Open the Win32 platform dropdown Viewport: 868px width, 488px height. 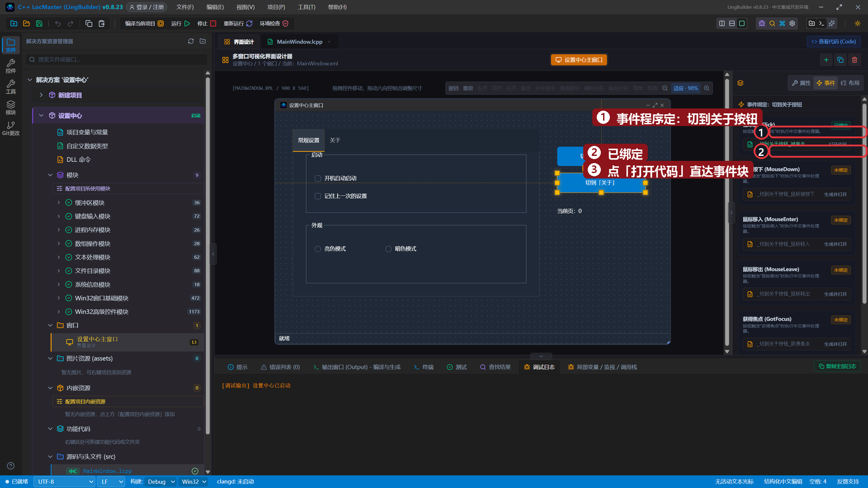[x=194, y=482]
